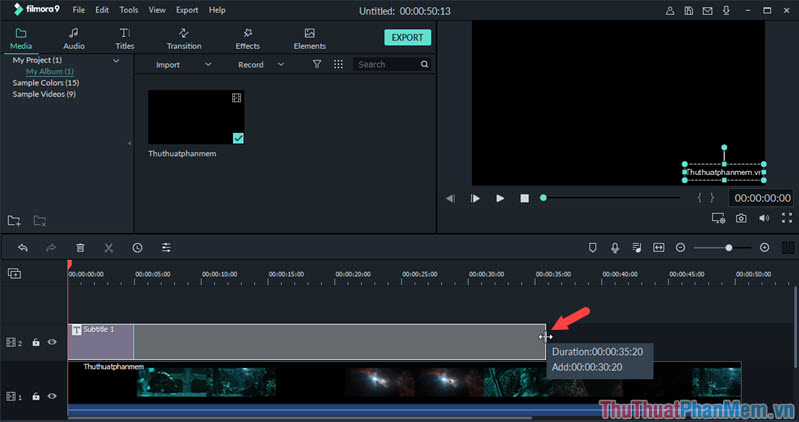Enter fullscreen preview
Viewport: 799px width, 422px height.
pyautogui.click(x=787, y=218)
